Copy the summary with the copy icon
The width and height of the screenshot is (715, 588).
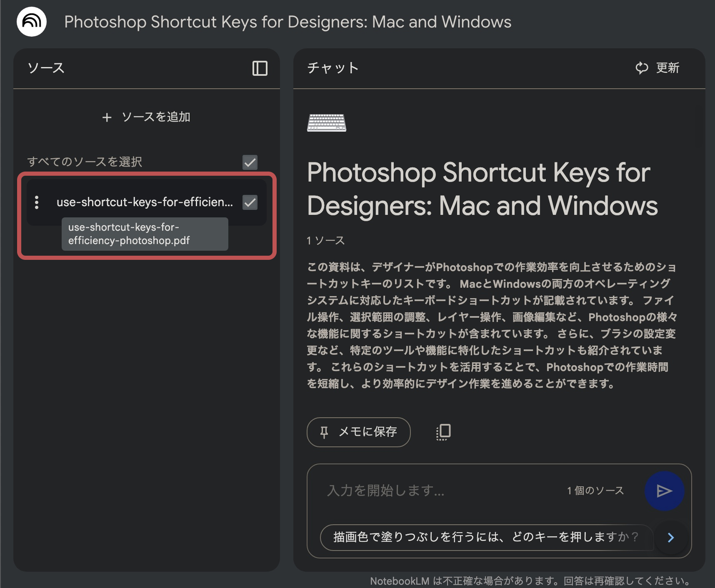tap(443, 432)
